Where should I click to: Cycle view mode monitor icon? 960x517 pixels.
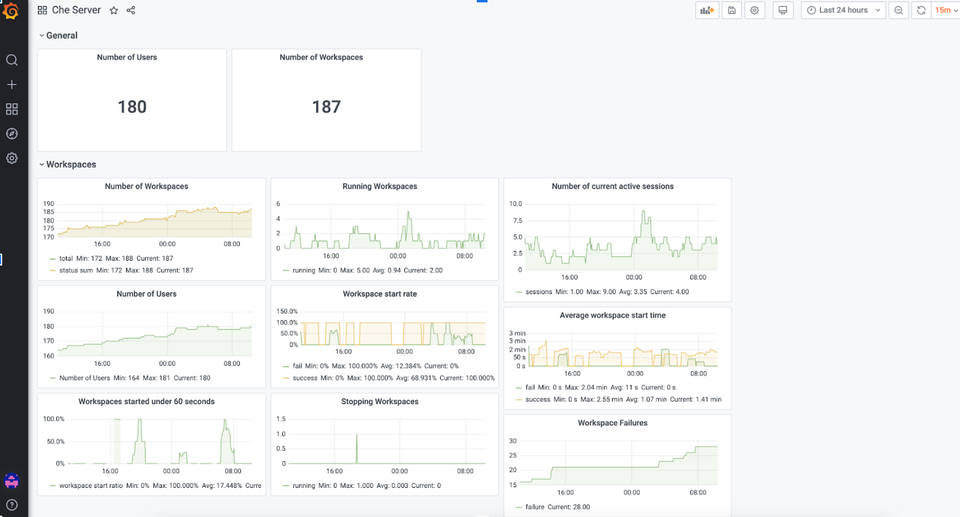tap(782, 10)
